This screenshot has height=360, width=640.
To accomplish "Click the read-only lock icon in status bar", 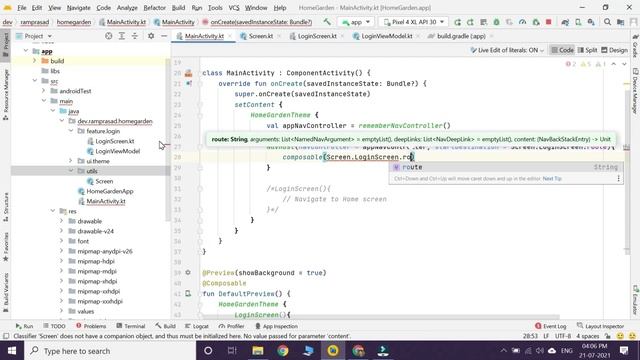I will (608, 336).
